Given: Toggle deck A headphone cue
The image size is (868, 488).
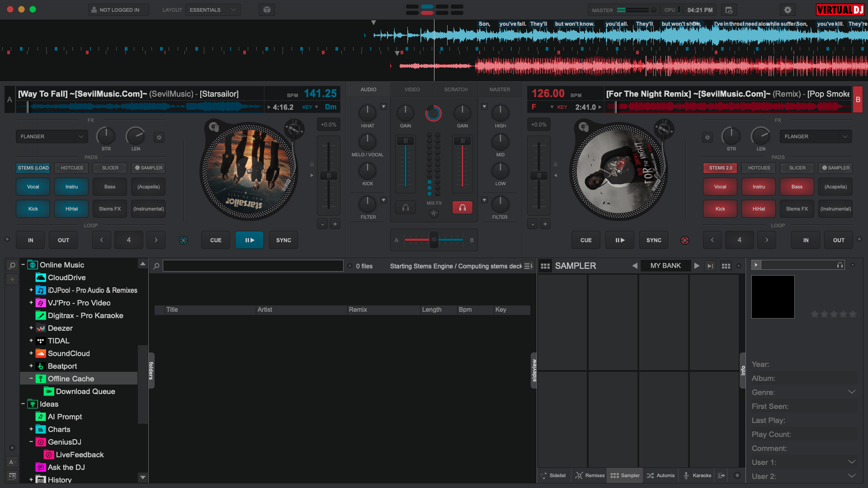Looking at the screenshot, I should (406, 207).
